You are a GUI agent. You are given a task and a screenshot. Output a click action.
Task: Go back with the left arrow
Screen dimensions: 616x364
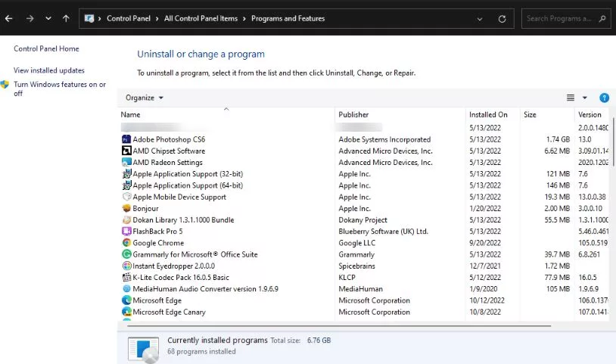(8, 18)
